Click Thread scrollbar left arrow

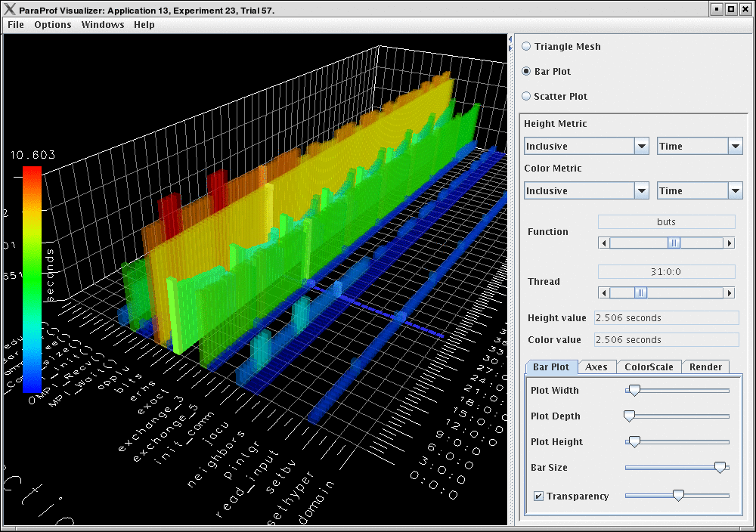point(603,292)
